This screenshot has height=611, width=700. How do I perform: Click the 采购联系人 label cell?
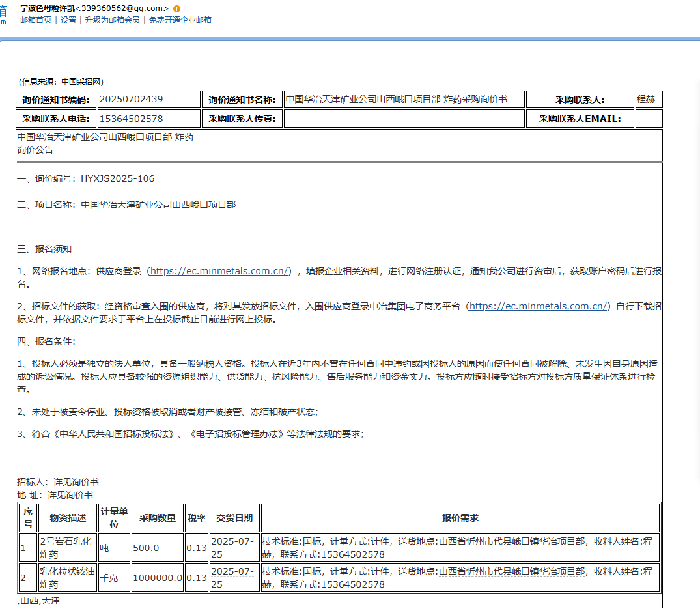click(580, 100)
